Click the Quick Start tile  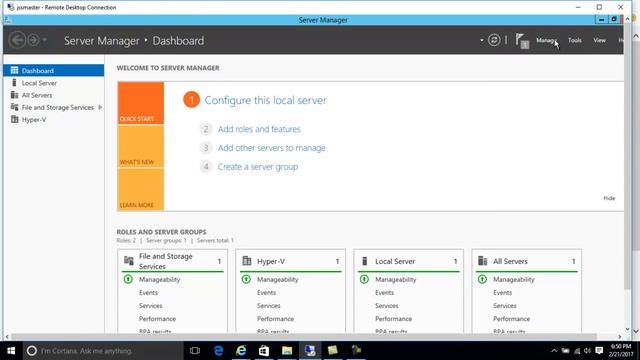pos(141,103)
